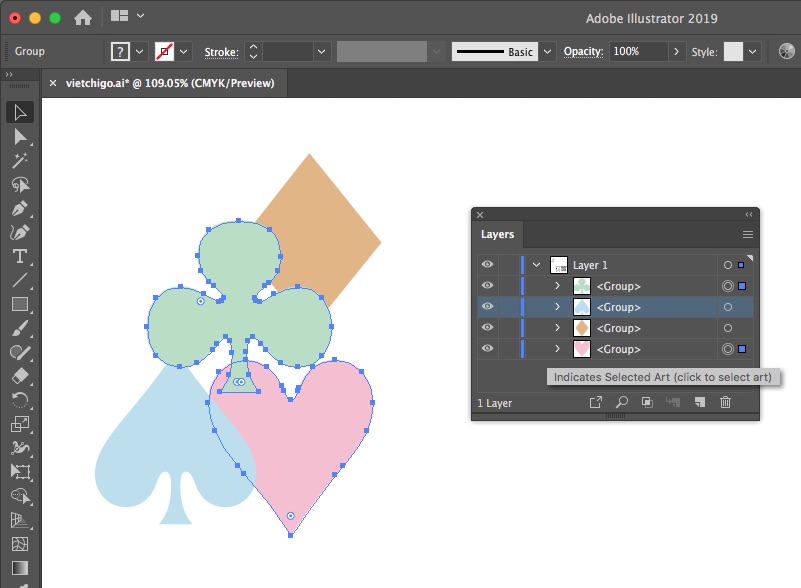Viewport: 801px width, 588px height.
Task: Expand the diamond group in Layers
Action: pyautogui.click(x=558, y=328)
